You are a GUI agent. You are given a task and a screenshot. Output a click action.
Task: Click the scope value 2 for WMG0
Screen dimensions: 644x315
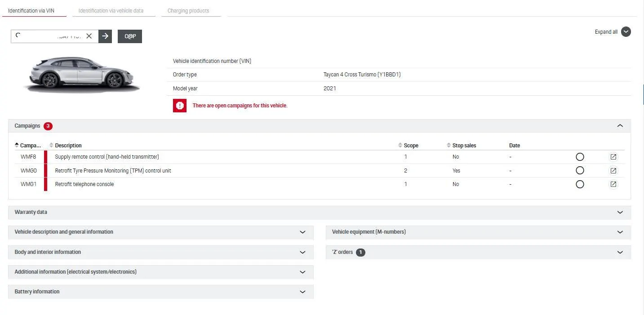tap(405, 171)
